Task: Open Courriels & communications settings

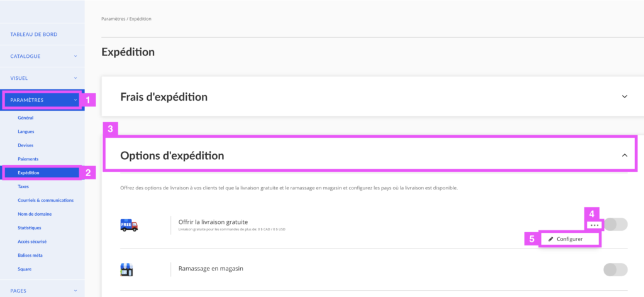Action: tap(45, 201)
